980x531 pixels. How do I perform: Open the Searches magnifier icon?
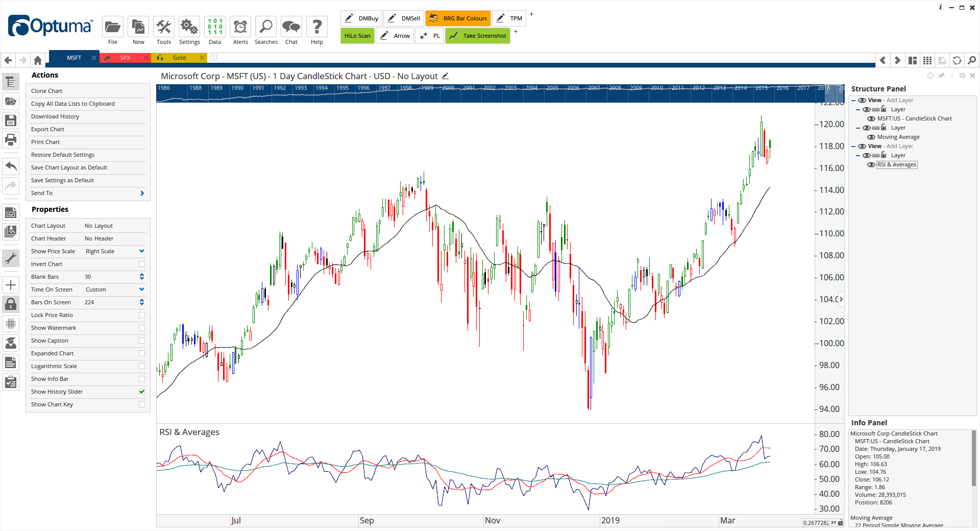pyautogui.click(x=266, y=27)
